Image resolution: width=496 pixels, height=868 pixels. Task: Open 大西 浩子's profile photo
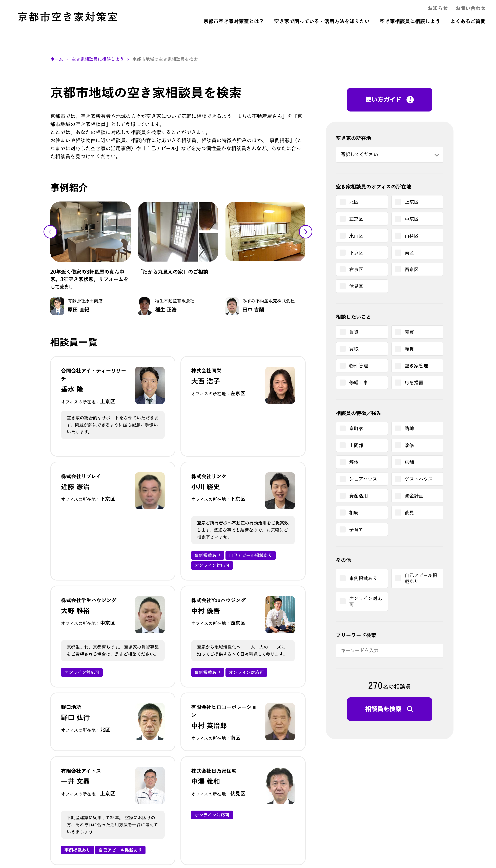(x=280, y=385)
